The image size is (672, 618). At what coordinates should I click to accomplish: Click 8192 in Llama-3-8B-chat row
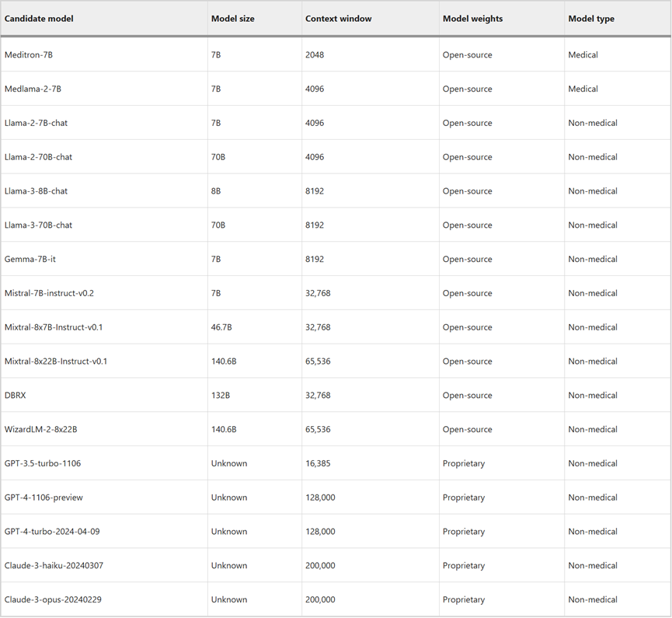pos(315,191)
